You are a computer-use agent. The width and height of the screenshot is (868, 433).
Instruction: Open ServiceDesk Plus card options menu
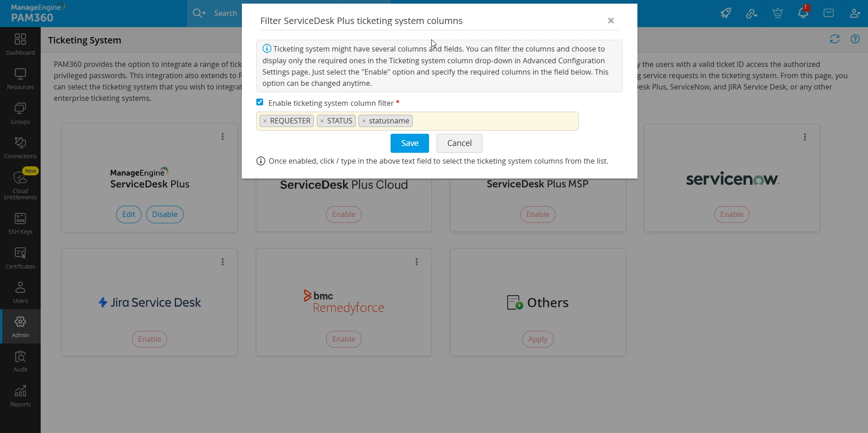coord(222,136)
